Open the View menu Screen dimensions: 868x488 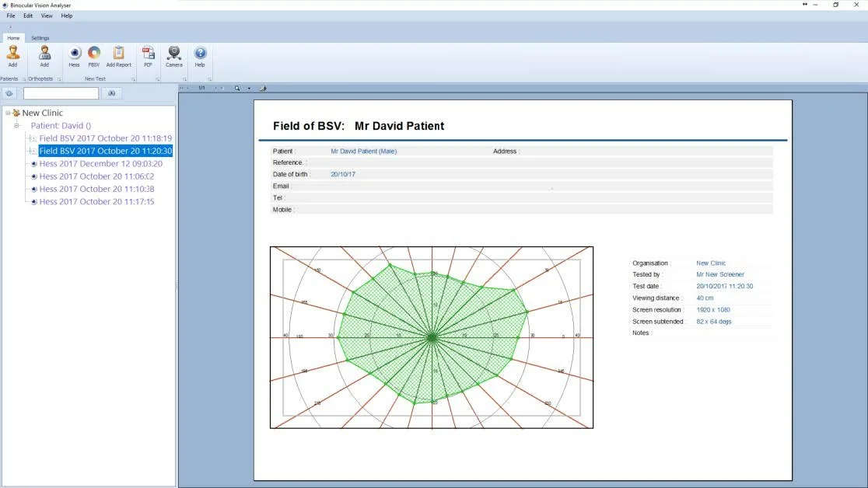(x=47, y=16)
